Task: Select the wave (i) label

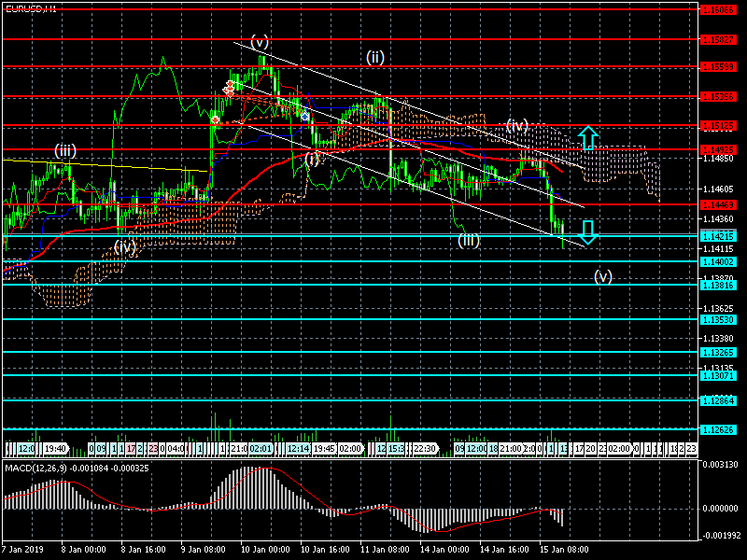Action: point(313,159)
